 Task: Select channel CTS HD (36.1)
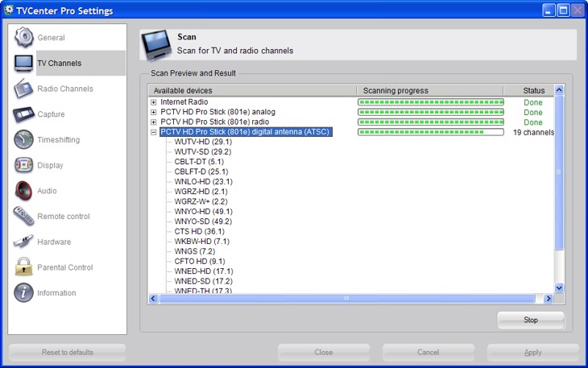coord(200,231)
